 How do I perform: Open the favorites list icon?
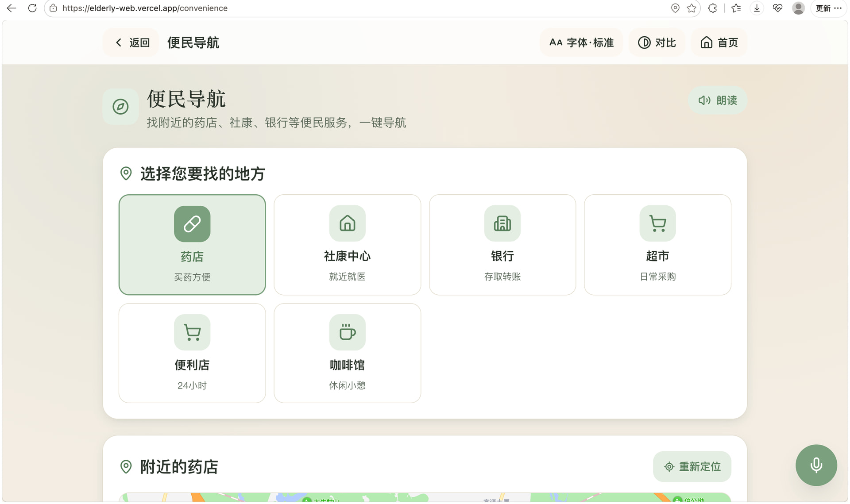[736, 8]
